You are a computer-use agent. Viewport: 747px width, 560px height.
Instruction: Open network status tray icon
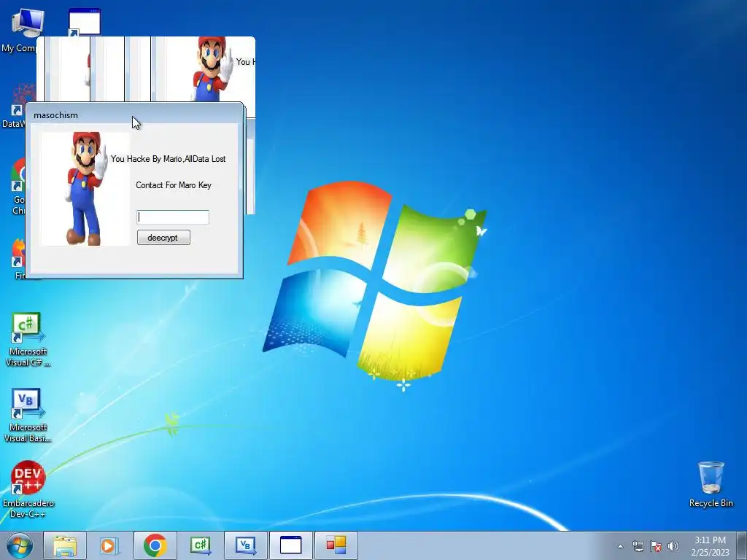pyautogui.click(x=638, y=546)
